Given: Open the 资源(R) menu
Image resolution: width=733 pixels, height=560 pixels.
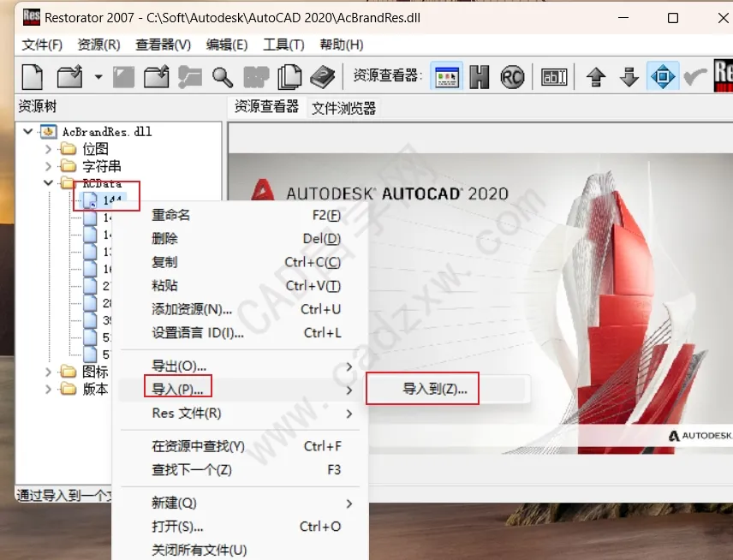Looking at the screenshot, I should (x=98, y=45).
